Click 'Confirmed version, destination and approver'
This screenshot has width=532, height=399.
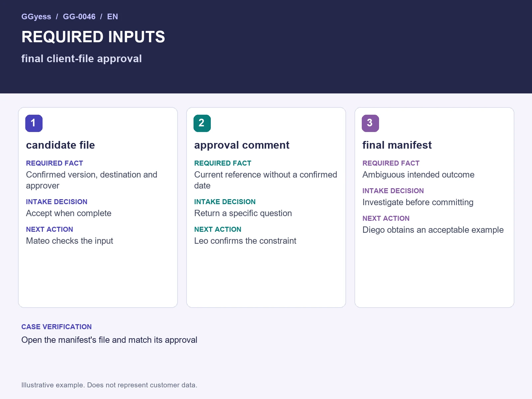[92, 180]
